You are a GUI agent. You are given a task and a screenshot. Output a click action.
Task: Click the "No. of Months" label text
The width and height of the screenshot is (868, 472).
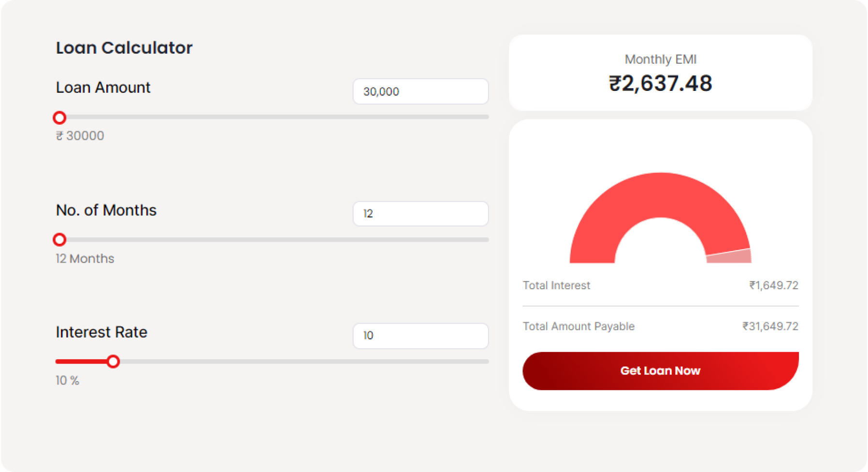[106, 210]
